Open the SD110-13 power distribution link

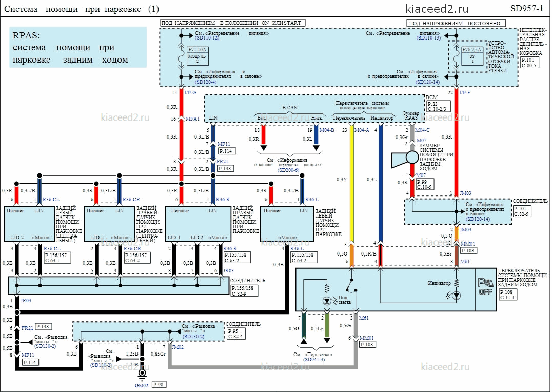[428, 38]
